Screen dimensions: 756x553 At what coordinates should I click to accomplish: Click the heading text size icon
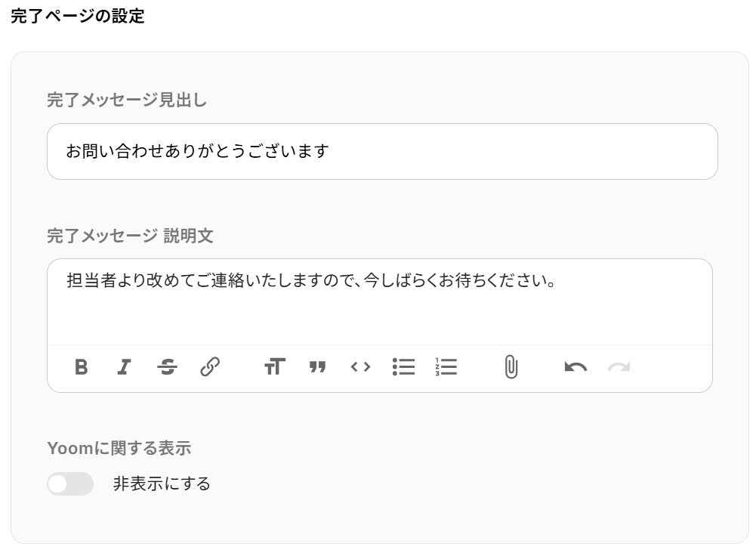[275, 367]
